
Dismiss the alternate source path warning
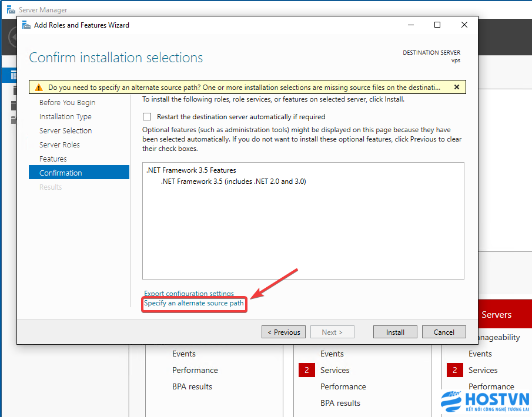click(x=457, y=87)
